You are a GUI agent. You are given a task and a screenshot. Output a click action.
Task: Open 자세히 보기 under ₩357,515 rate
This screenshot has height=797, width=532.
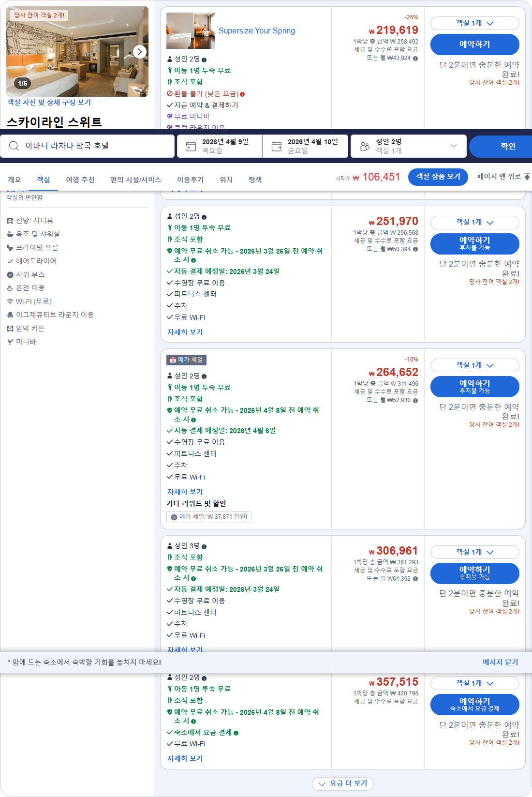click(185, 758)
